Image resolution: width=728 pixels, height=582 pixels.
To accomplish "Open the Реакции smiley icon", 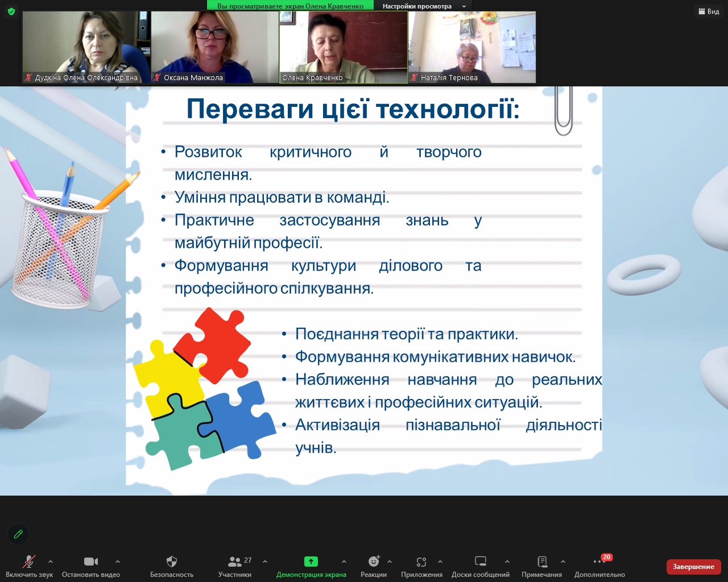I will (x=374, y=562).
